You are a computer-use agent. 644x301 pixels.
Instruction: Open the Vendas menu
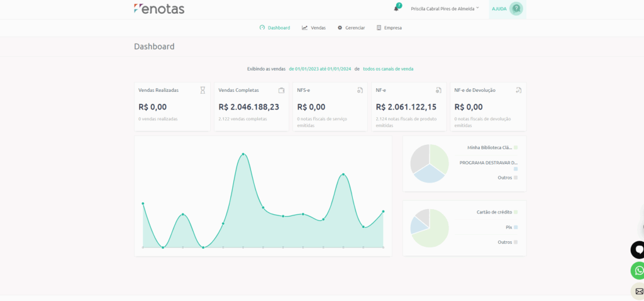tap(314, 28)
